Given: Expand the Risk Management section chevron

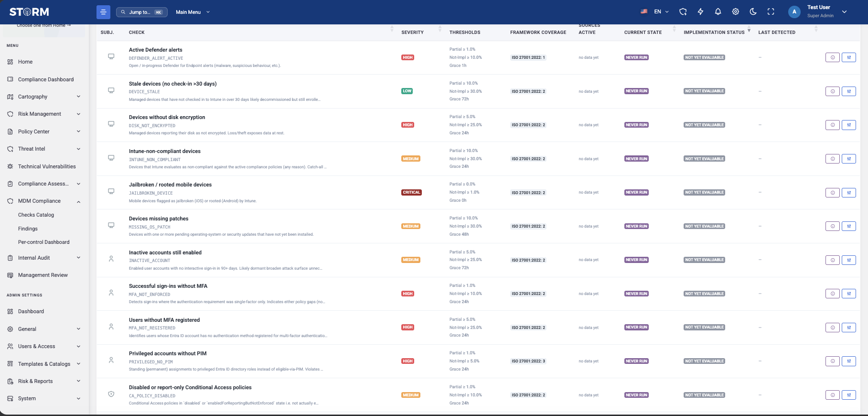Looking at the screenshot, I should click(x=78, y=114).
